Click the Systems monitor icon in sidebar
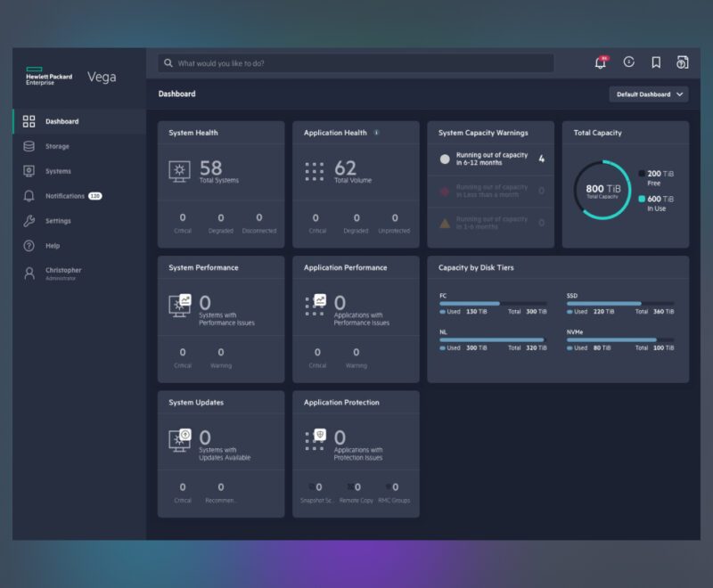 29,171
